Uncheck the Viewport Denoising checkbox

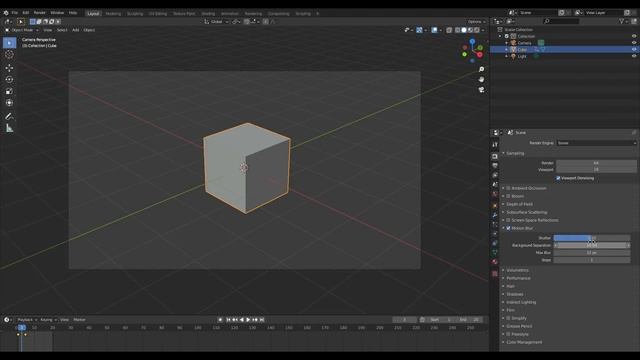coord(558,178)
